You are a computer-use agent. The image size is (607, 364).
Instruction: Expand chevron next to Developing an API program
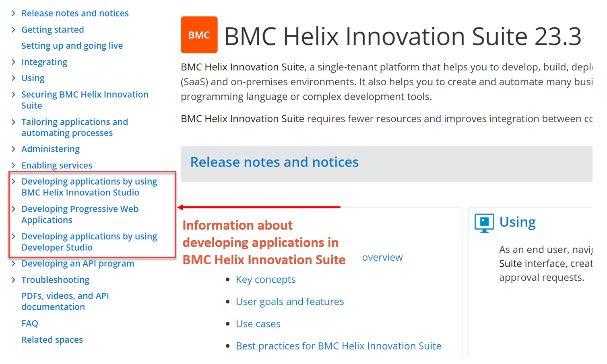point(13,263)
